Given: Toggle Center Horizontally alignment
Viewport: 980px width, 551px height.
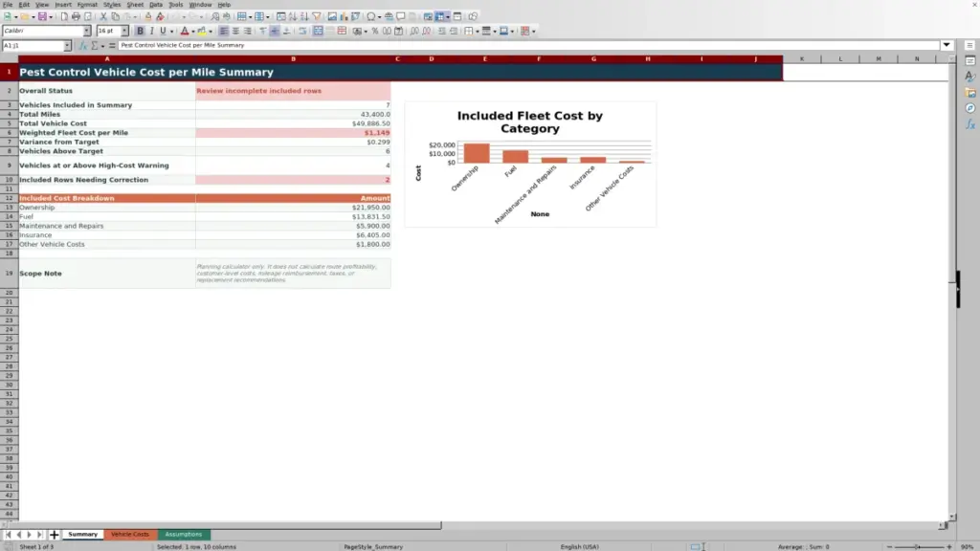Looking at the screenshot, I should point(235,31).
